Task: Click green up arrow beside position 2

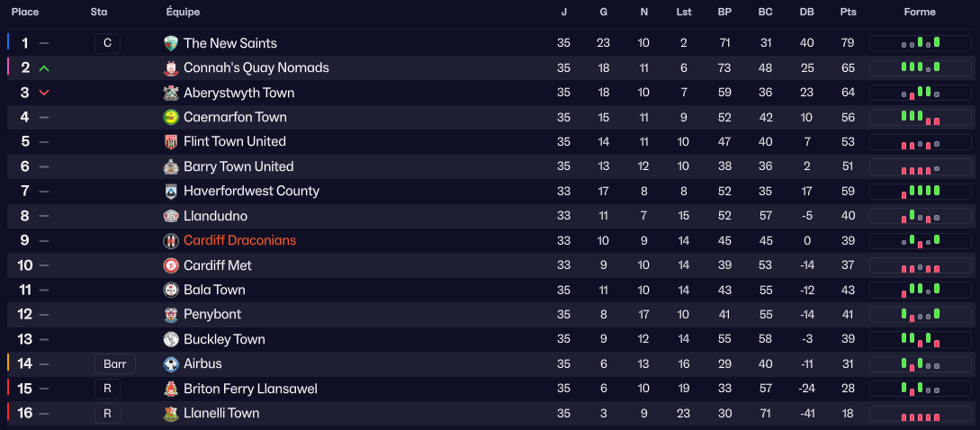Action: [44, 68]
